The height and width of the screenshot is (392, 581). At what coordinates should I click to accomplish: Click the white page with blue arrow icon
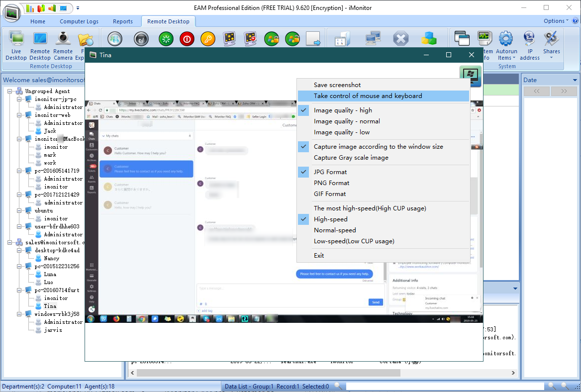coord(313,39)
